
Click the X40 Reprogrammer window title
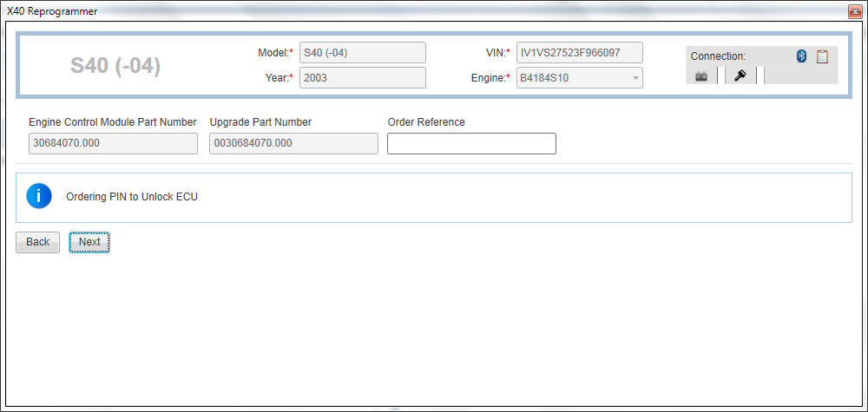[52, 11]
